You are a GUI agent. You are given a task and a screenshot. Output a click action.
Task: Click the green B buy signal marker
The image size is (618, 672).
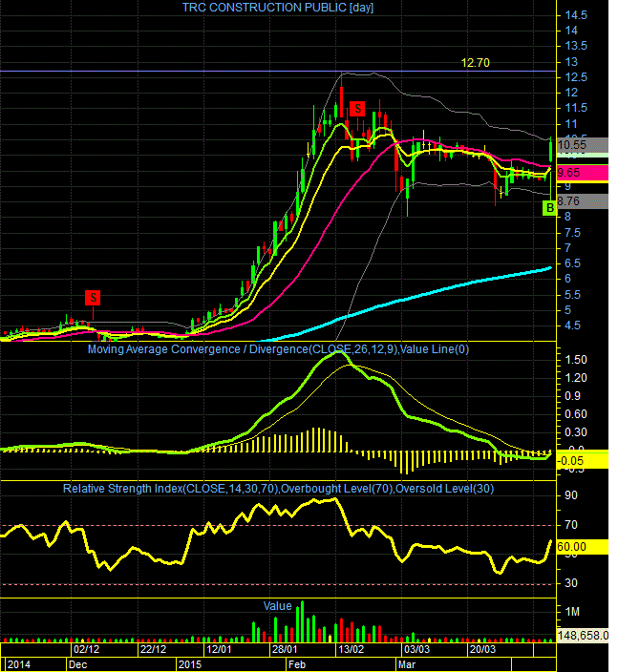click(x=549, y=209)
